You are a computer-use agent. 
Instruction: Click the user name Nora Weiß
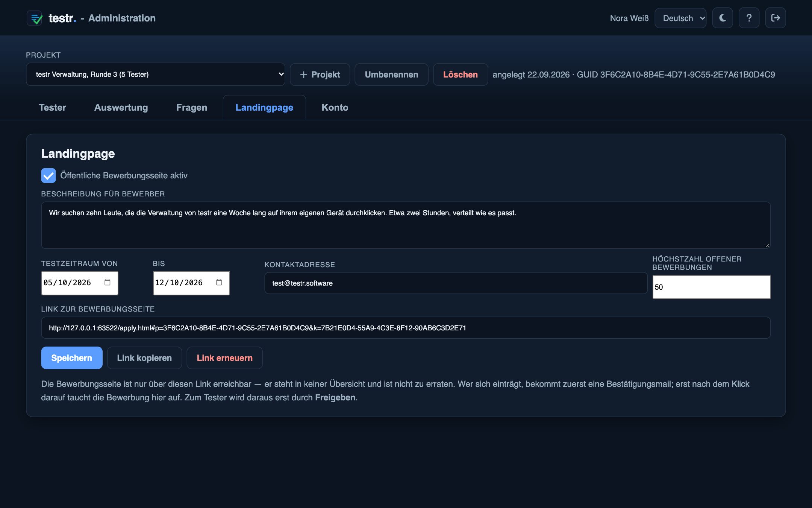click(629, 18)
